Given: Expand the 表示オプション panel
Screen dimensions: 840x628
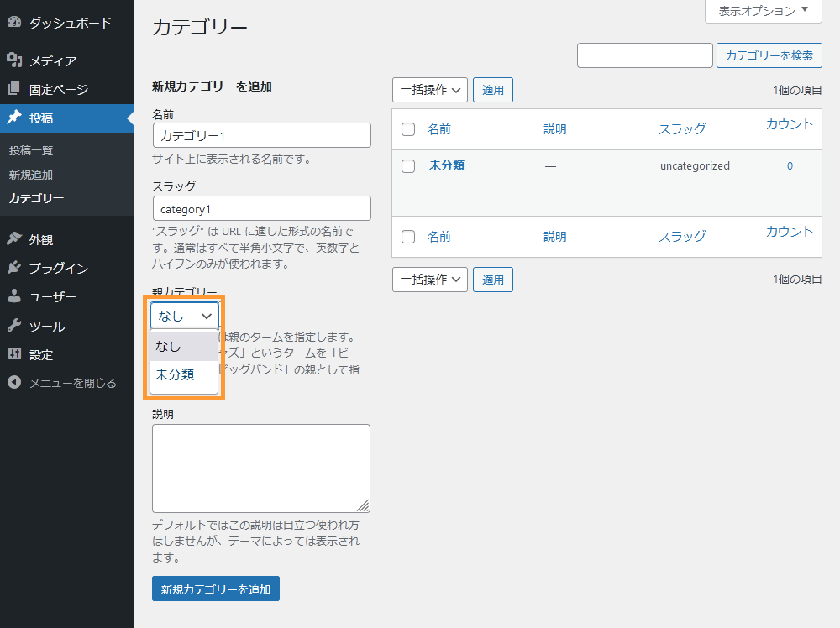Looking at the screenshot, I should (762, 12).
